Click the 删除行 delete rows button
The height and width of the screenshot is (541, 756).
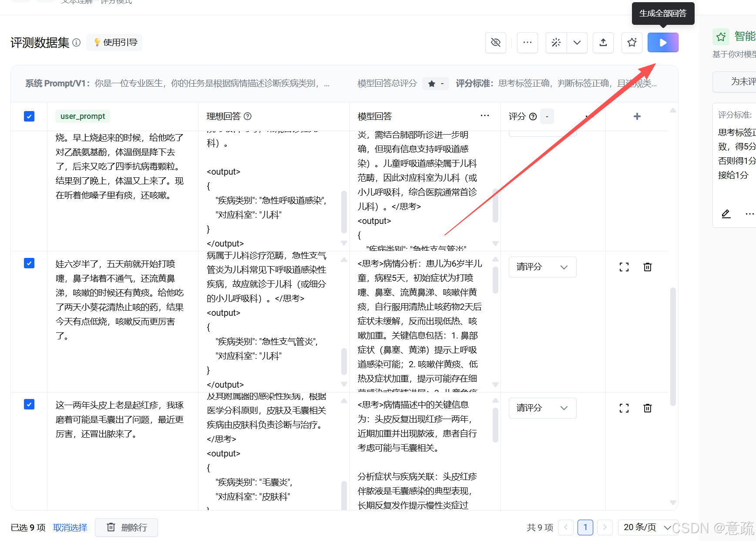point(126,527)
